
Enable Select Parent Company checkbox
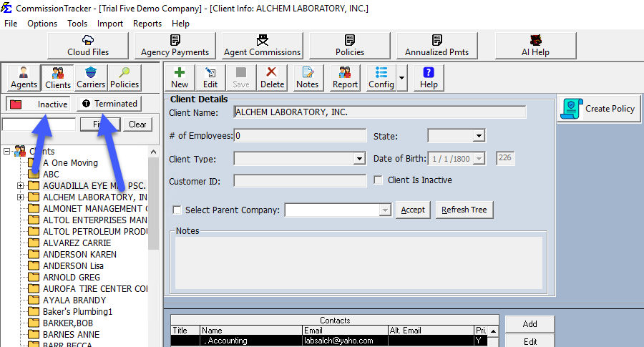point(177,210)
